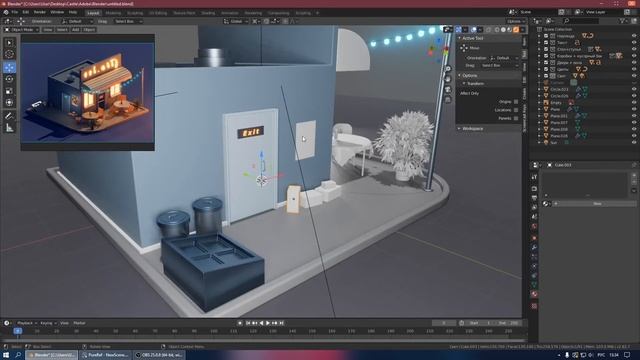Select the Move tool in toolbar

[9, 67]
